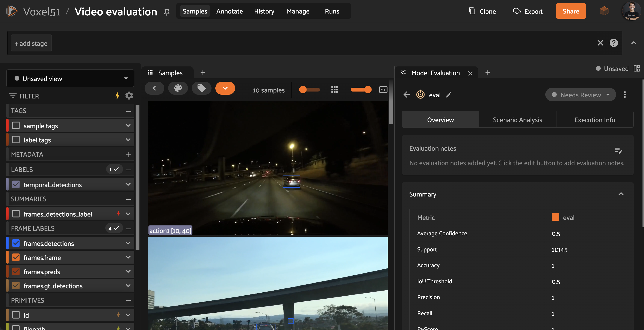Open sidebar settings gear icon
Screen dimensions: 644x330
[x=129, y=96]
